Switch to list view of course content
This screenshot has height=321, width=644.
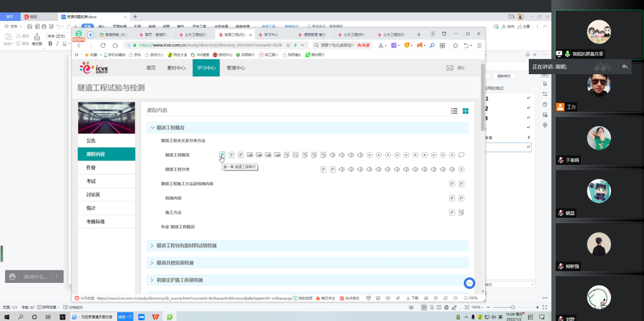(x=454, y=111)
